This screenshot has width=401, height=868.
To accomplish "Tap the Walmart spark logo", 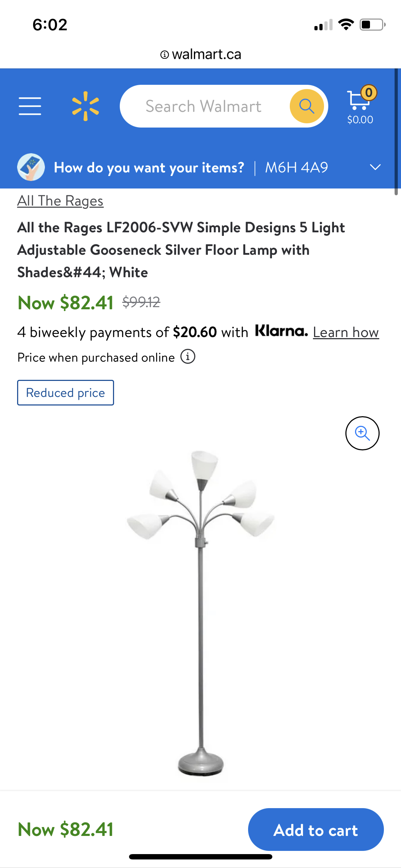I will click(x=86, y=106).
